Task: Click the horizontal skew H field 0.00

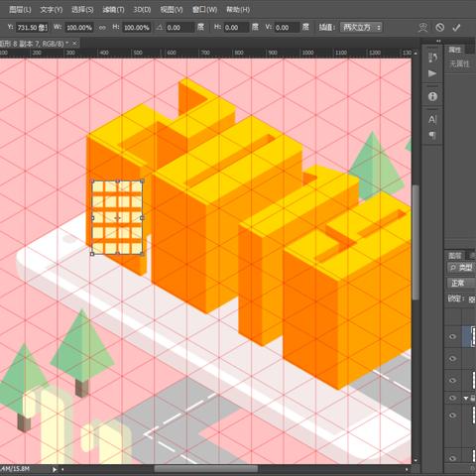Action: [236, 28]
